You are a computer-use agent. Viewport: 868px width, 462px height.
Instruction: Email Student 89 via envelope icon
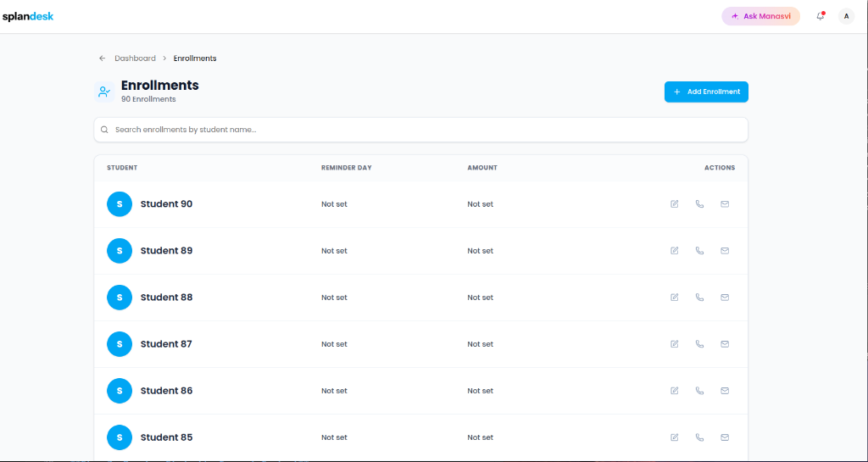[725, 251]
